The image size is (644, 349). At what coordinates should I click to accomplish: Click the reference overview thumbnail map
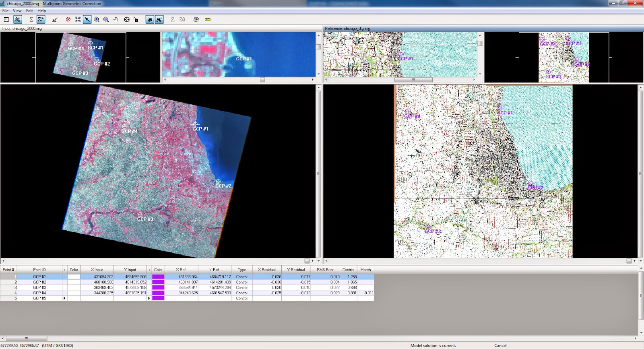tap(563, 57)
